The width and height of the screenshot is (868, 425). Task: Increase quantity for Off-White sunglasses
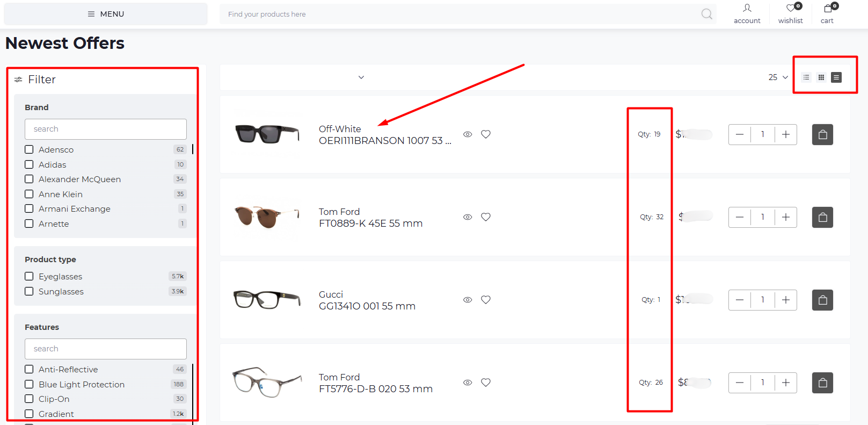pos(786,134)
